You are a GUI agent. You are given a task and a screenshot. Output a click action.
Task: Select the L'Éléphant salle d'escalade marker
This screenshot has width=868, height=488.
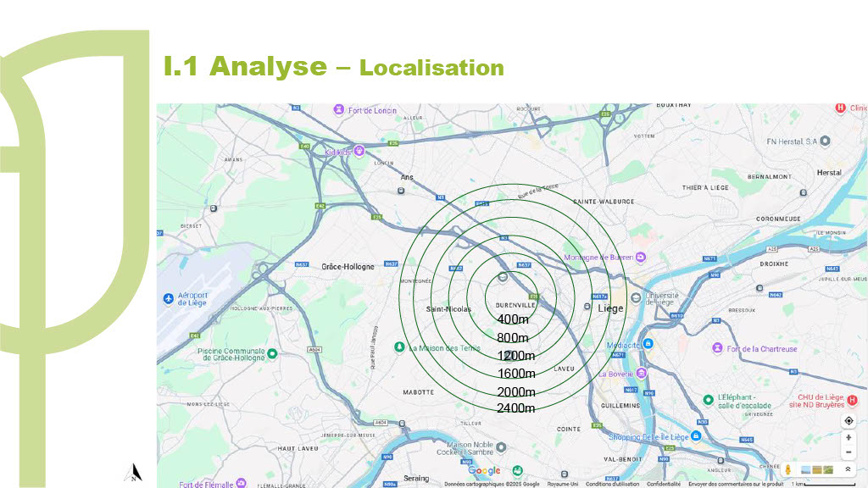[708, 400]
